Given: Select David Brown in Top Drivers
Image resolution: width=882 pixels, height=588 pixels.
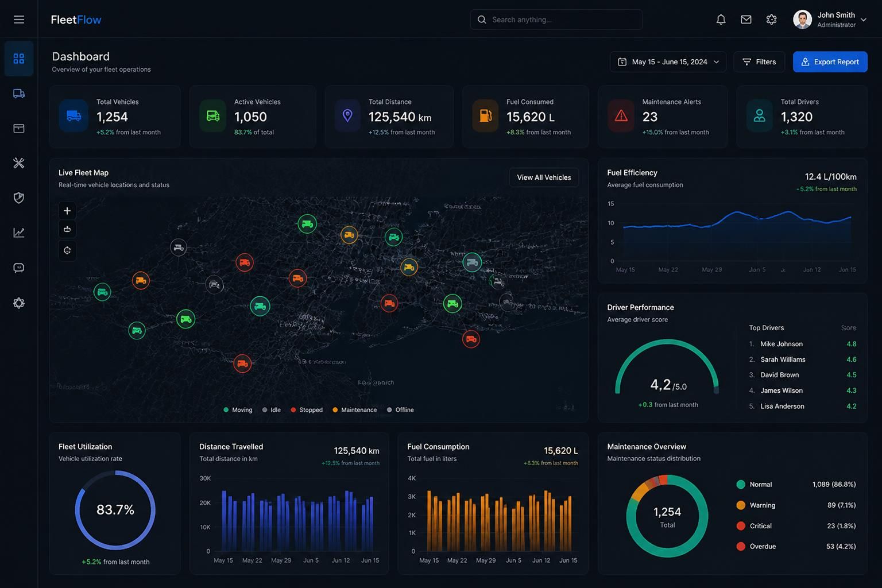Looking at the screenshot, I should click(802, 375).
